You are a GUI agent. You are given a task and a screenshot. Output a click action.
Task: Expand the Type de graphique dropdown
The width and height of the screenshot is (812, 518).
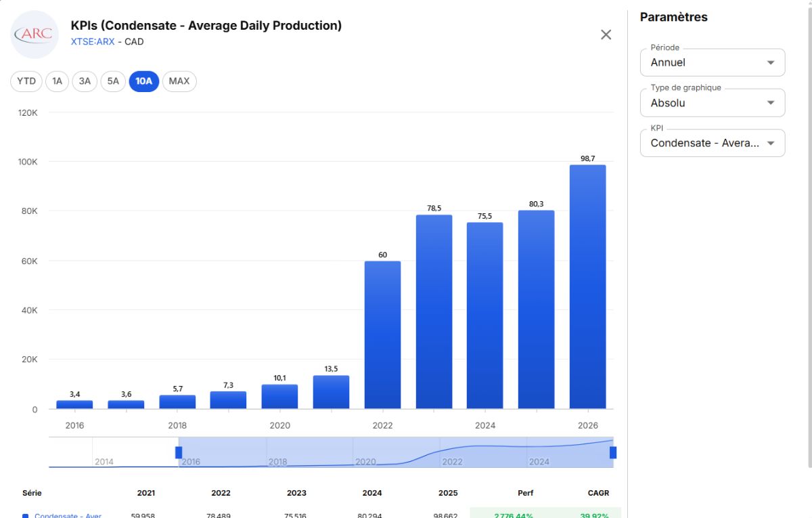[x=713, y=103]
